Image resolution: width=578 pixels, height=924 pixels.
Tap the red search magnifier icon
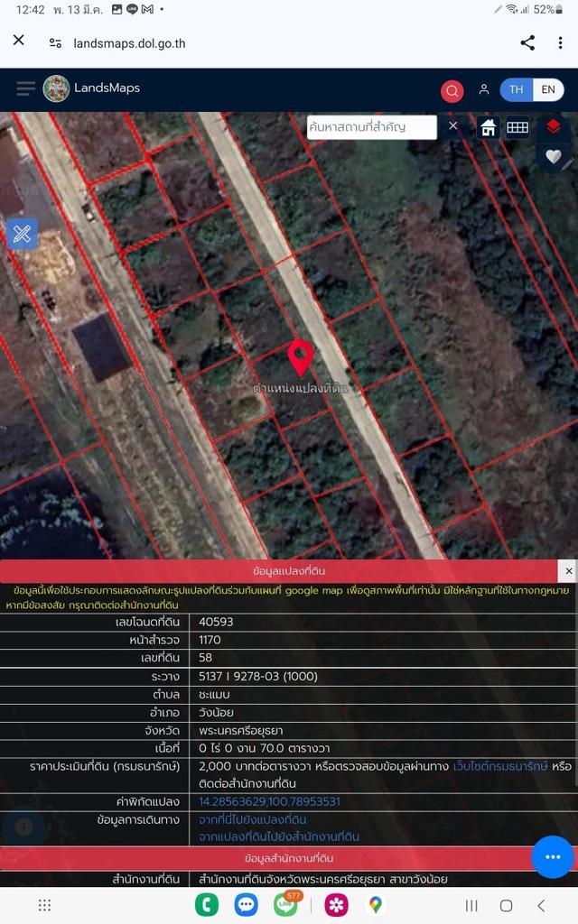point(452,91)
